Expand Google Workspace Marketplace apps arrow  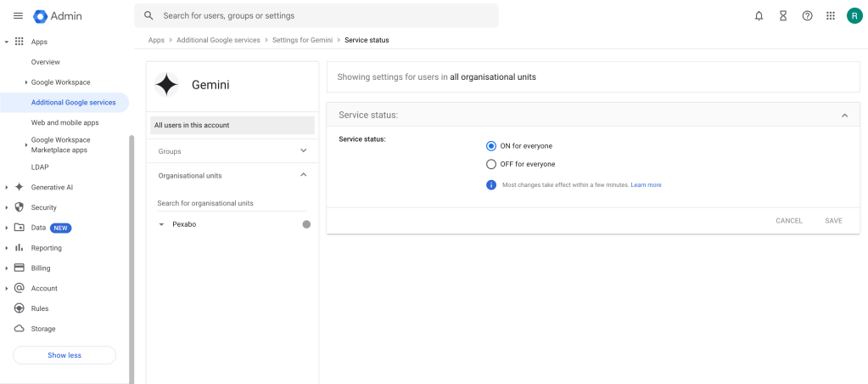tap(26, 145)
